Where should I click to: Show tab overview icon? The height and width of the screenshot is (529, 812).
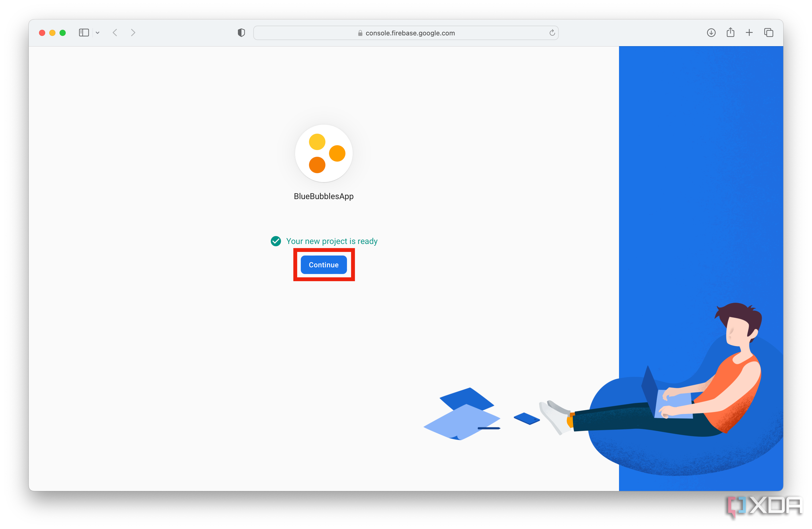point(768,33)
